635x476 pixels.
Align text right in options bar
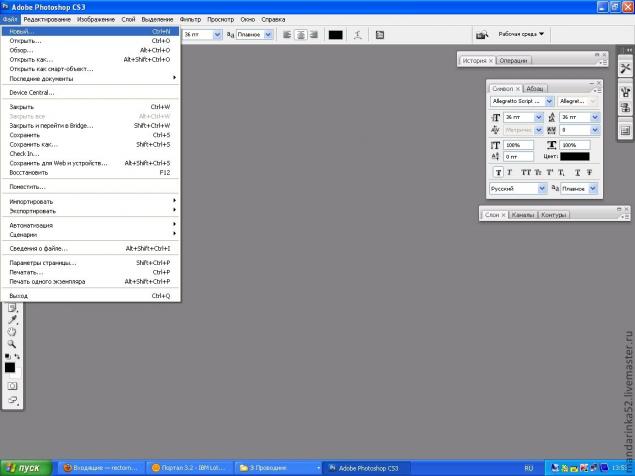(313, 35)
